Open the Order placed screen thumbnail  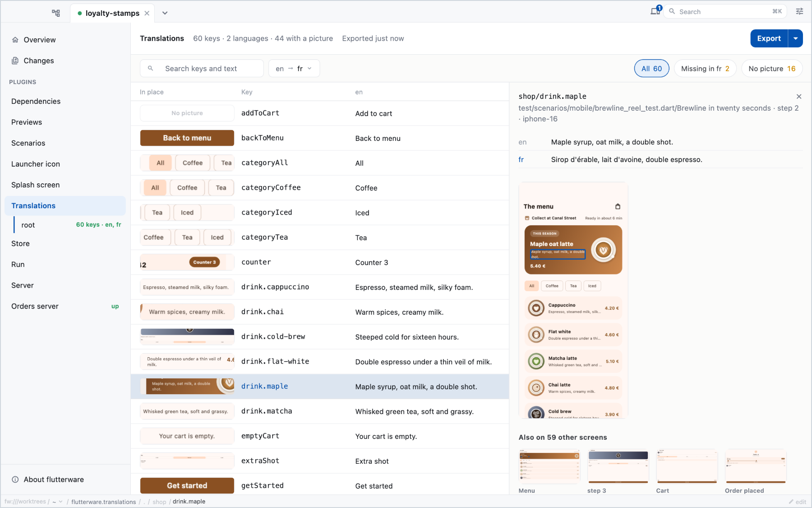(x=756, y=466)
